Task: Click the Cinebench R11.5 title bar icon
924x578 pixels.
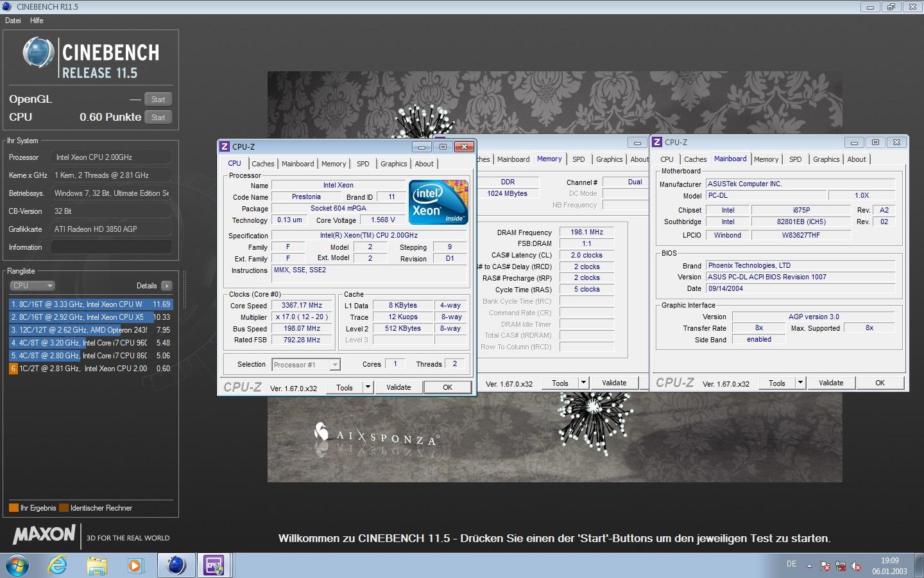Action: (x=7, y=6)
